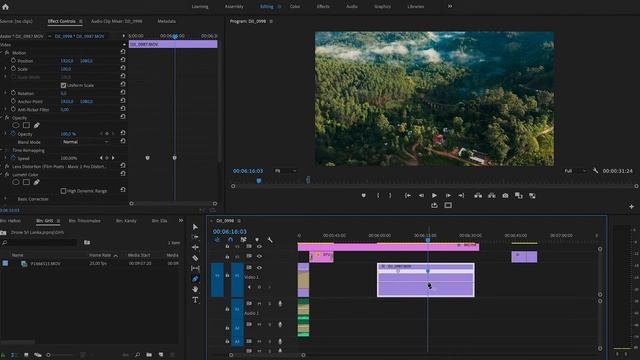Open the Audio Clip Mixer tab
This screenshot has width=640, height=360.
click(117, 21)
